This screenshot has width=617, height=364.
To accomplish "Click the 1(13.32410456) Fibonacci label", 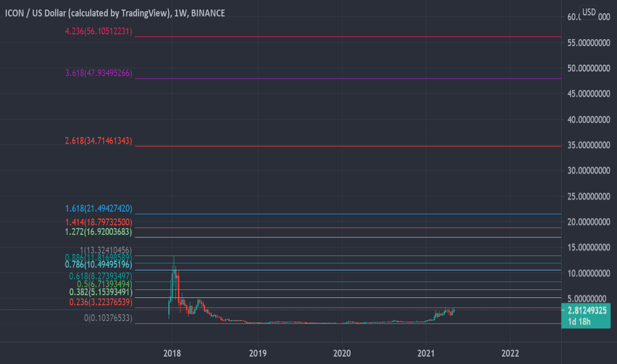I will click(x=105, y=250).
